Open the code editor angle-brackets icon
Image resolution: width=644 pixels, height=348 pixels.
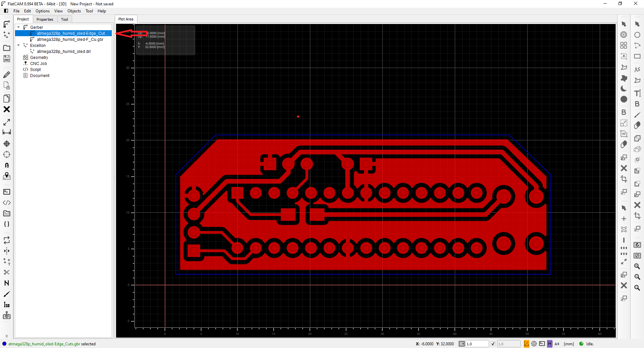(6, 203)
